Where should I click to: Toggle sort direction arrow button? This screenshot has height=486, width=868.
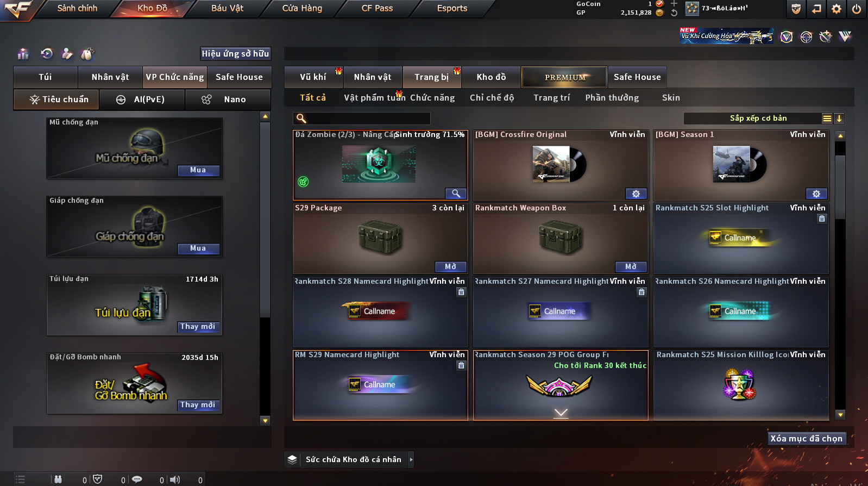[839, 119]
